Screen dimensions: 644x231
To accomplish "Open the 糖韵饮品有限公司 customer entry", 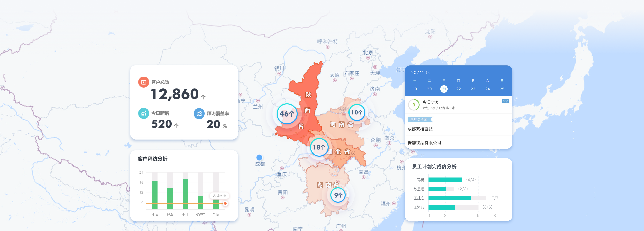I will point(424,143).
